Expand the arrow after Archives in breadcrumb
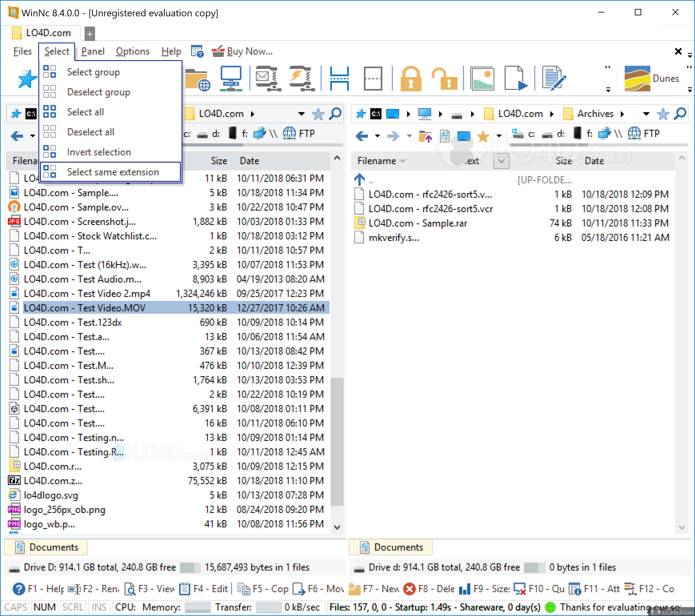The width and height of the screenshot is (695, 616). pos(622,114)
